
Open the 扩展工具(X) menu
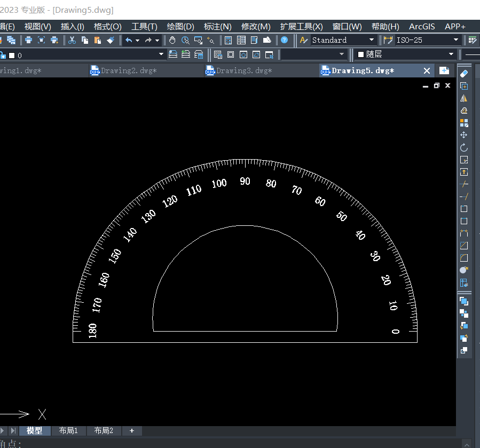[x=301, y=27]
